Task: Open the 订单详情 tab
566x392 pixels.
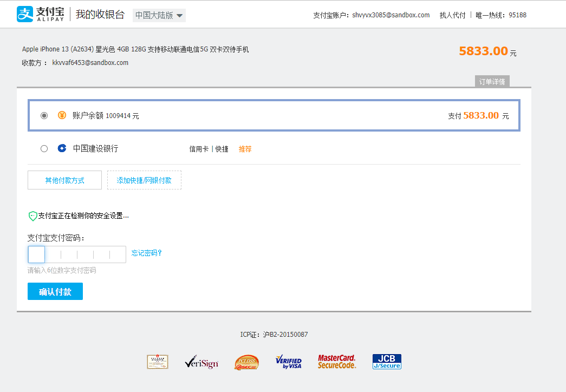Action: click(x=492, y=82)
